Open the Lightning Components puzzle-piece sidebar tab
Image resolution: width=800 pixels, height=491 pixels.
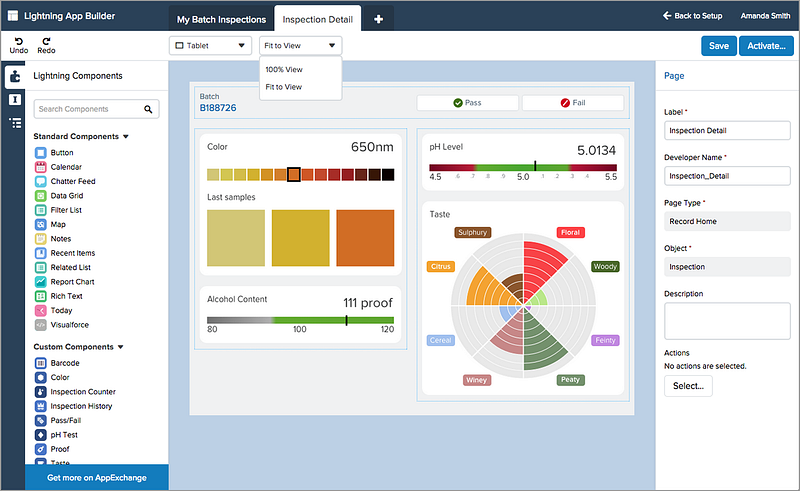[x=15, y=76]
